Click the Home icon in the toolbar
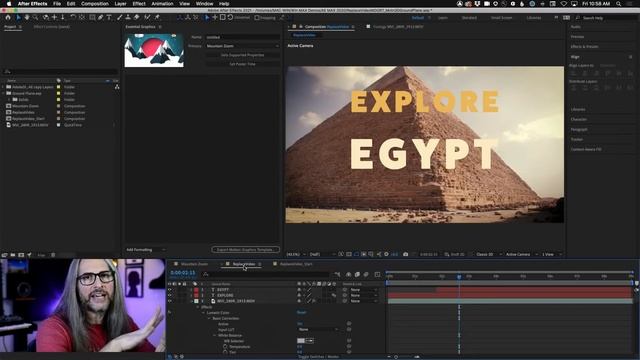This screenshot has height=360, width=640. 8,18
